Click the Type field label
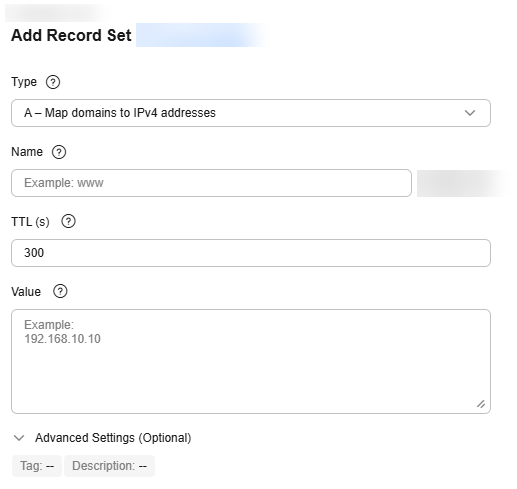This screenshot has height=489, width=517. (x=24, y=82)
